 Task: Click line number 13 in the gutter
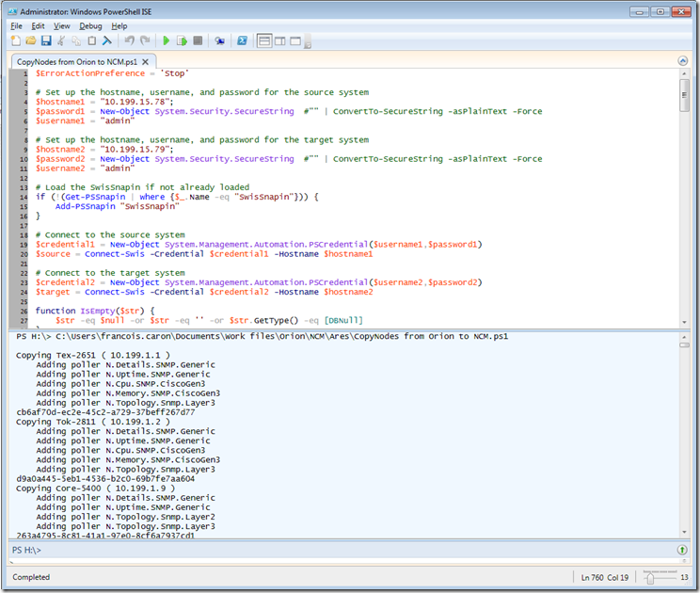tap(24, 187)
